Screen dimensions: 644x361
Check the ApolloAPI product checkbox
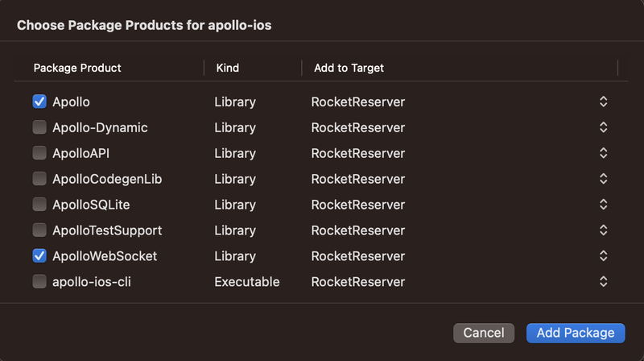(x=39, y=153)
